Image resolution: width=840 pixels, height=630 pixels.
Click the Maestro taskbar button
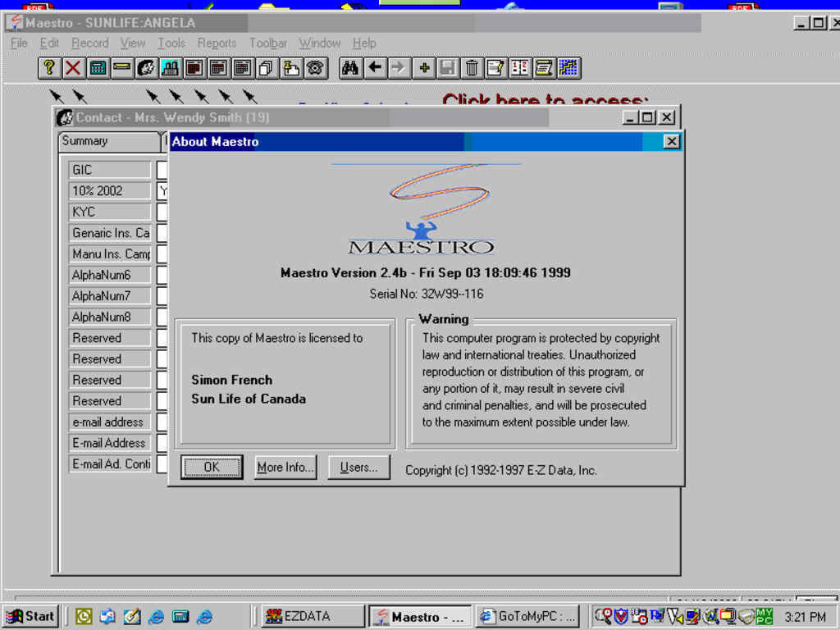(420, 617)
